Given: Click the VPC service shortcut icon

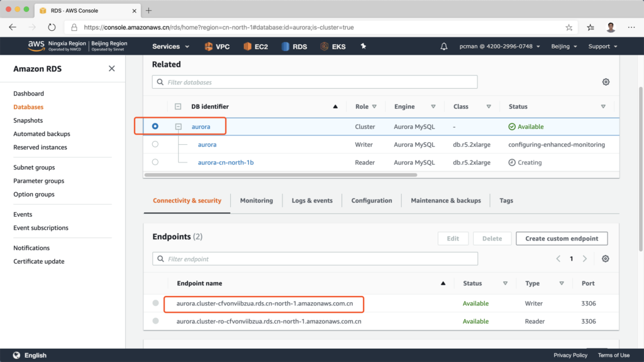Looking at the screenshot, I should (209, 47).
